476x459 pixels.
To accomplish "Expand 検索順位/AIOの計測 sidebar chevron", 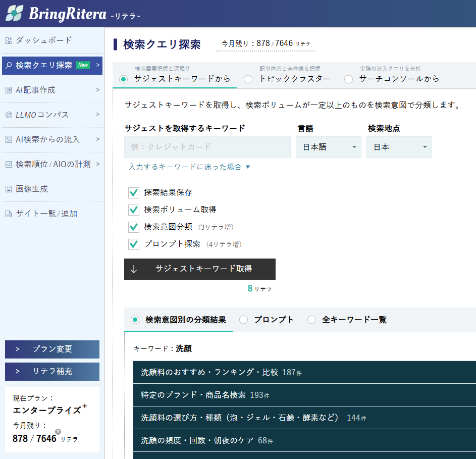I will coord(98,164).
